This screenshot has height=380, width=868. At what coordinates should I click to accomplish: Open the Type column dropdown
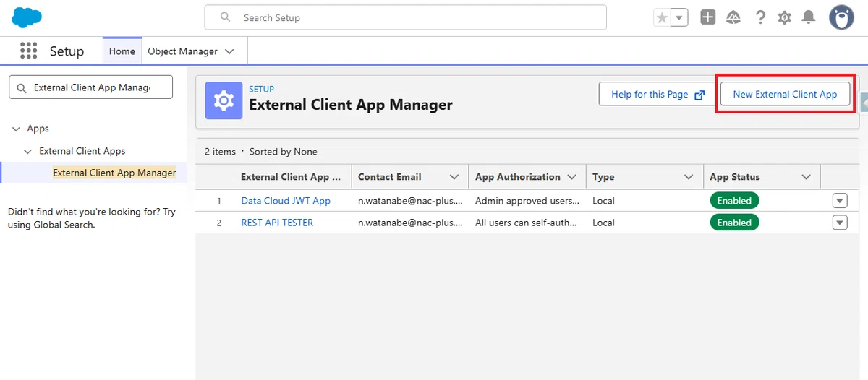click(689, 177)
